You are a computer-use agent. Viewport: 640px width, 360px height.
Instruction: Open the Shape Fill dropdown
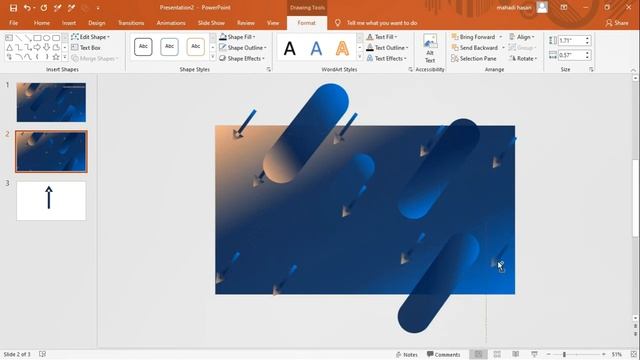click(237, 37)
